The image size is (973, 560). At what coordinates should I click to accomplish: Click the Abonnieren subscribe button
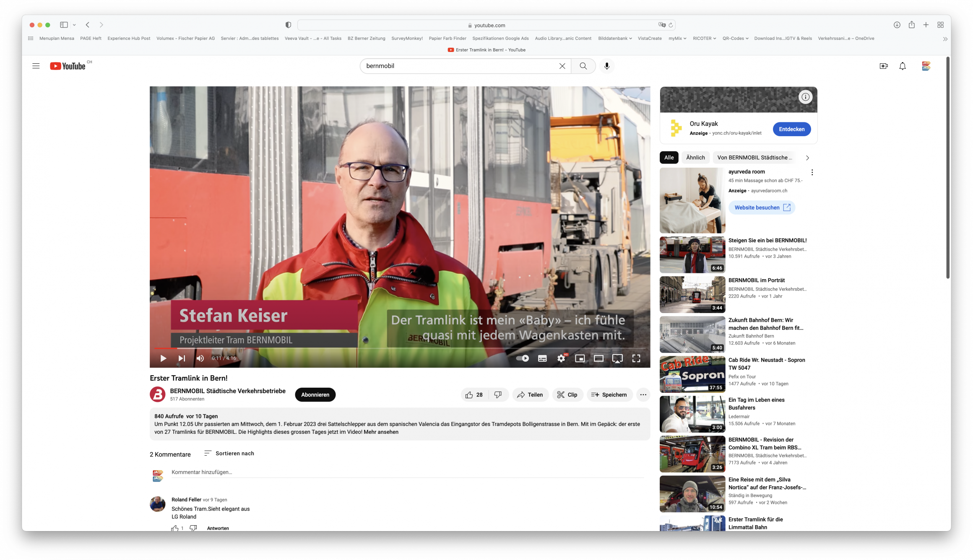click(x=315, y=395)
